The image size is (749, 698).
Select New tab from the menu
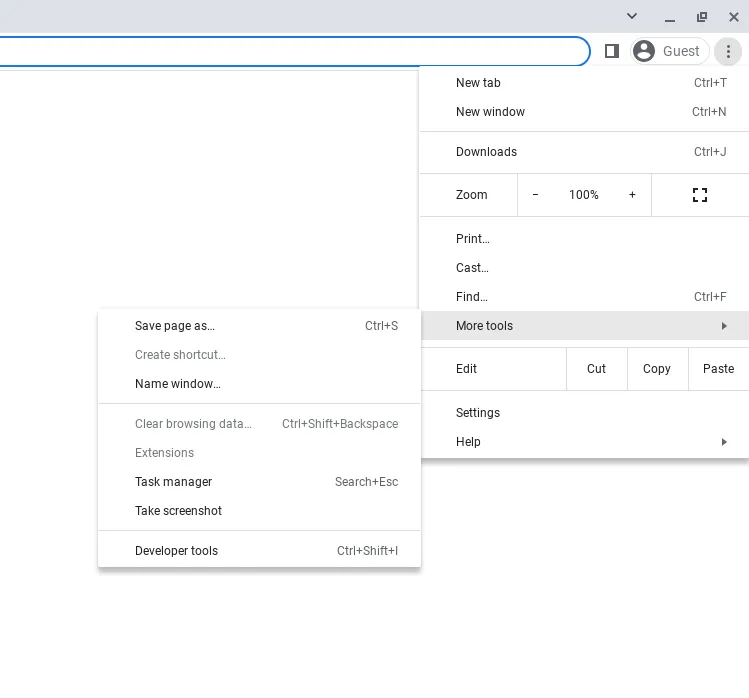click(x=584, y=83)
